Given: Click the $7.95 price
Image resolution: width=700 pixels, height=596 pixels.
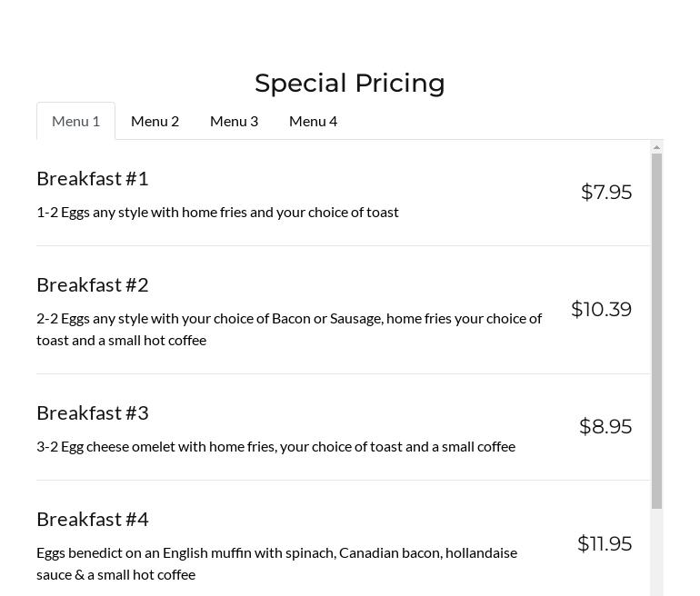Looking at the screenshot, I should pyautogui.click(x=606, y=193).
